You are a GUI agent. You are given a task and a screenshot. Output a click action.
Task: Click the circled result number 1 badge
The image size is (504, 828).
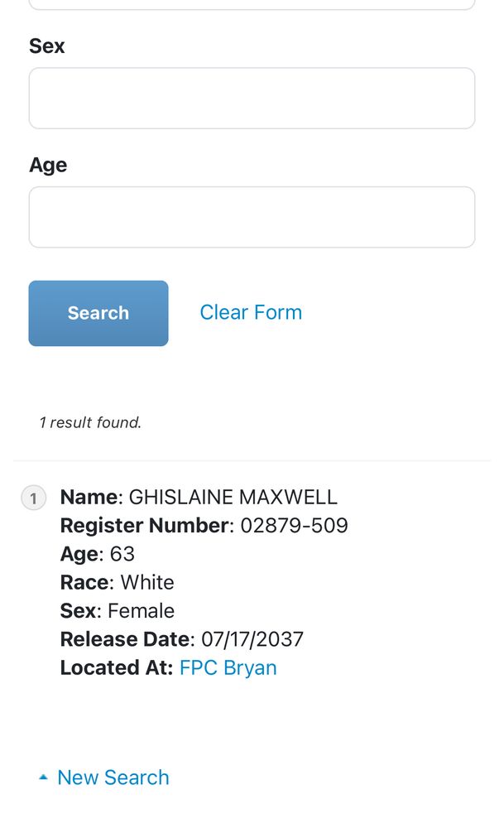33,498
